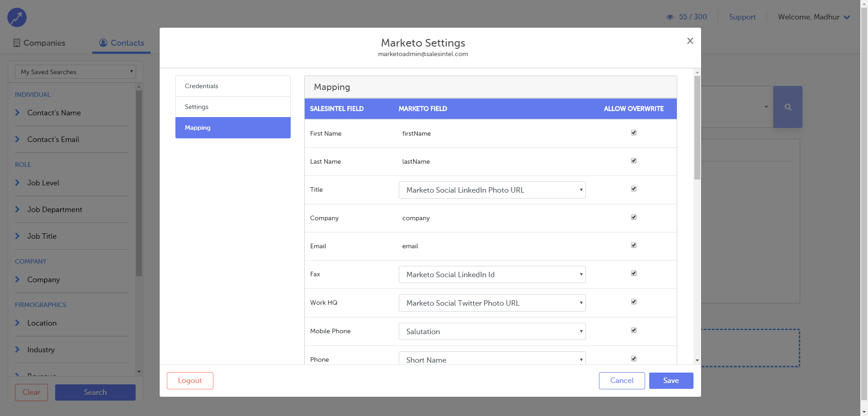Open the Fax Marketo field dropdown
The height and width of the screenshot is (416, 868).
(x=492, y=274)
